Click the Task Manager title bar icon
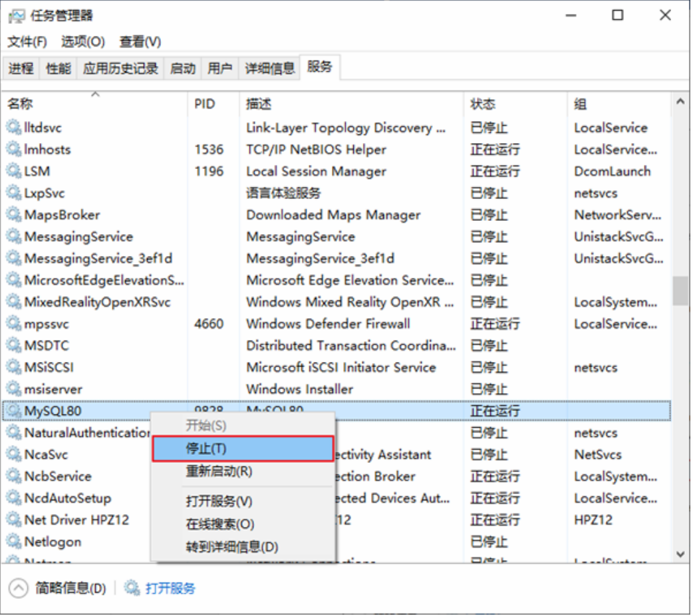Screen dimensions: 693x616 pos(17,17)
